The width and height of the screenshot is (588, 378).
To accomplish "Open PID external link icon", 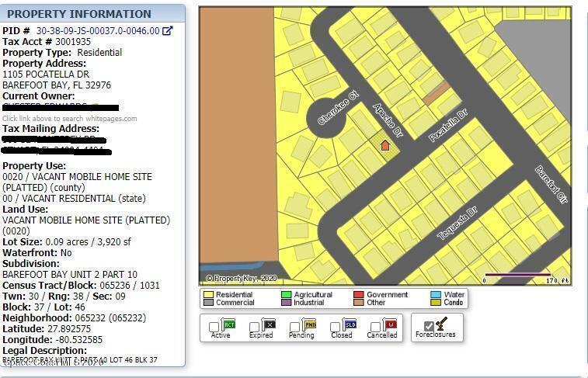I will tap(167, 31).
